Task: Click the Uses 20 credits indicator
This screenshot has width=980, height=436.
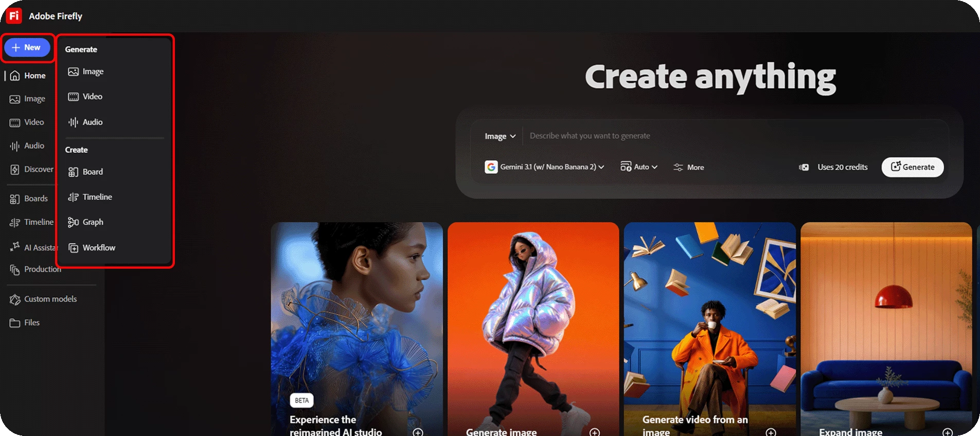Action: [833, 167]
